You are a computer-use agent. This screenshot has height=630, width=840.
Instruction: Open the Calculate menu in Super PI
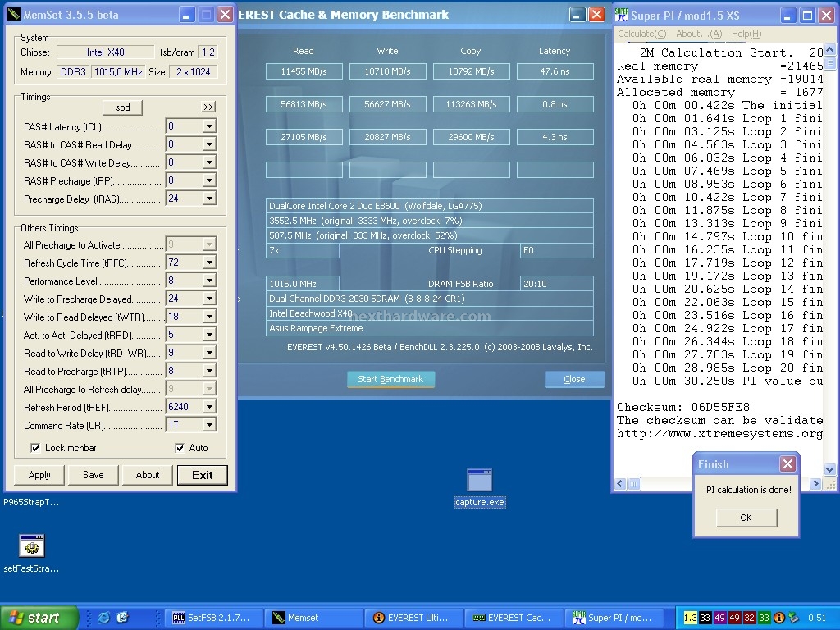pyautogui.click(x=641, y=34)
